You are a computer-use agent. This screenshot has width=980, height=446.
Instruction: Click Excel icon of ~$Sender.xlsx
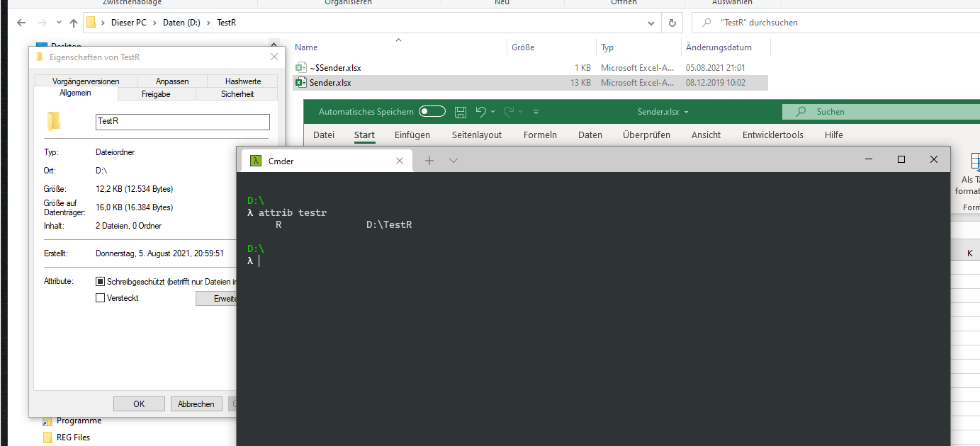300,68
